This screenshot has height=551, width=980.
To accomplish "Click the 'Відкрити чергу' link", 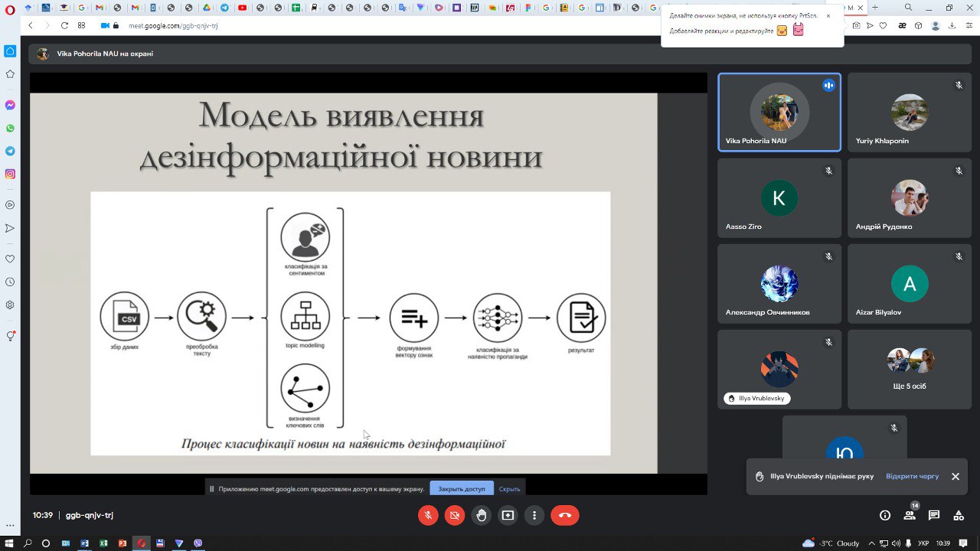I will coord(912,476).
